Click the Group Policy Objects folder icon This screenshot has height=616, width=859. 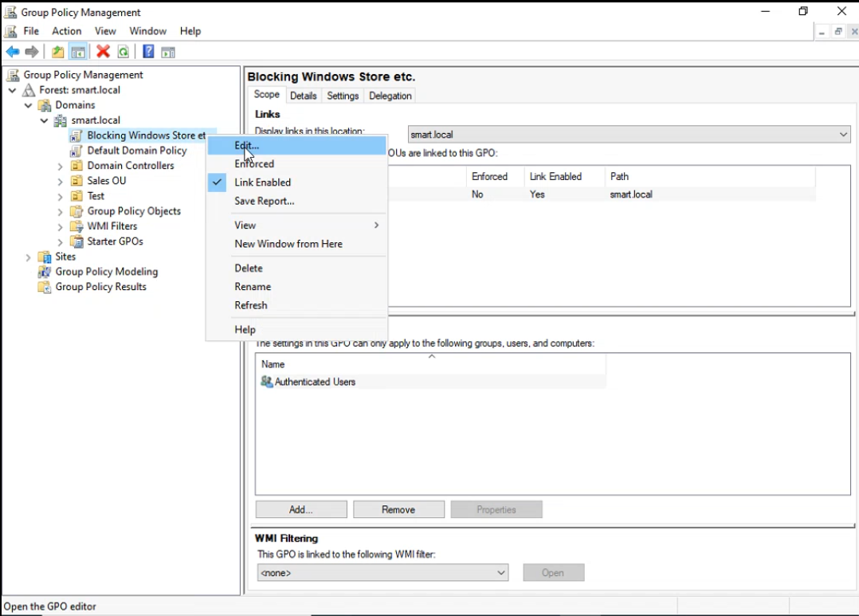tap(76, 211)
